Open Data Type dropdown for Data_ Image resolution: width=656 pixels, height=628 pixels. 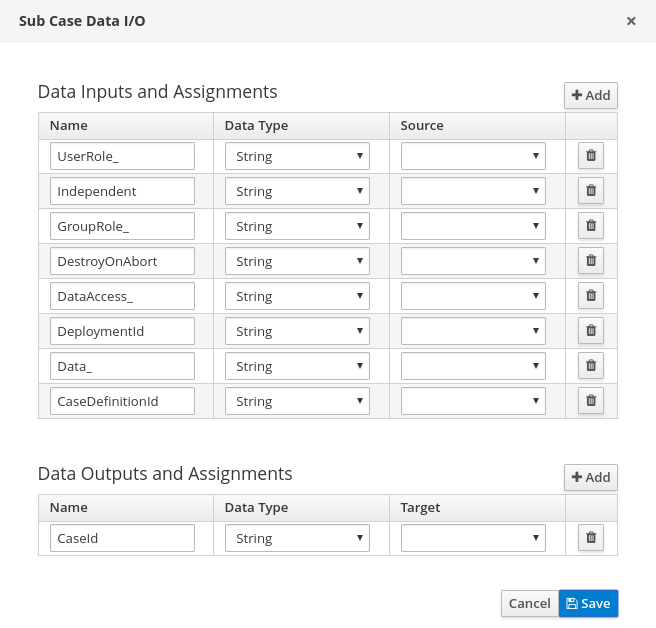pyautogui.click(x=297, y=366)
